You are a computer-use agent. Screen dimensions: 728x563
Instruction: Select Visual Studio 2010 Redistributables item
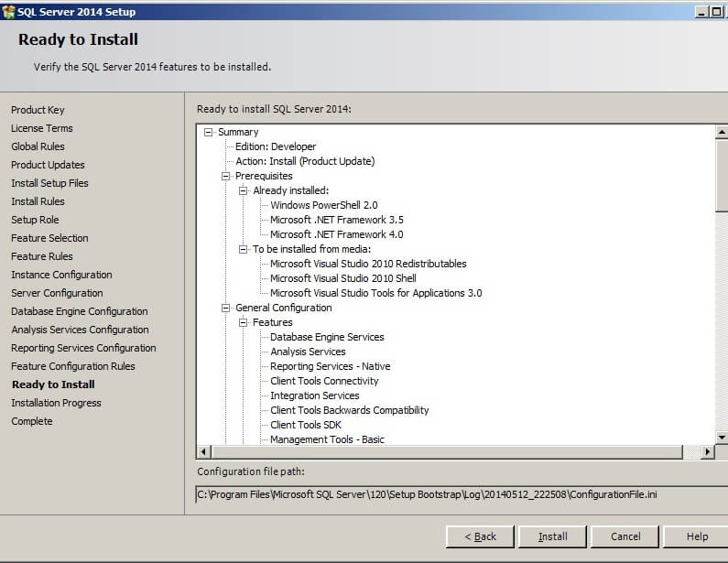(368, 264)
